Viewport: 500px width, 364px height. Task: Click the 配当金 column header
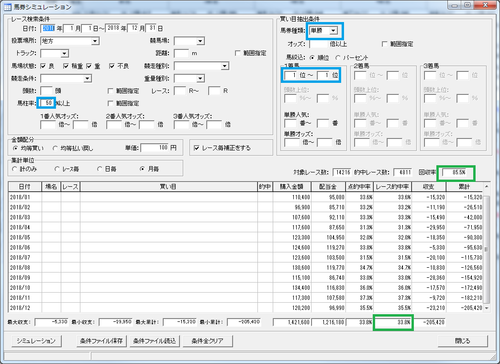[328, 187]
